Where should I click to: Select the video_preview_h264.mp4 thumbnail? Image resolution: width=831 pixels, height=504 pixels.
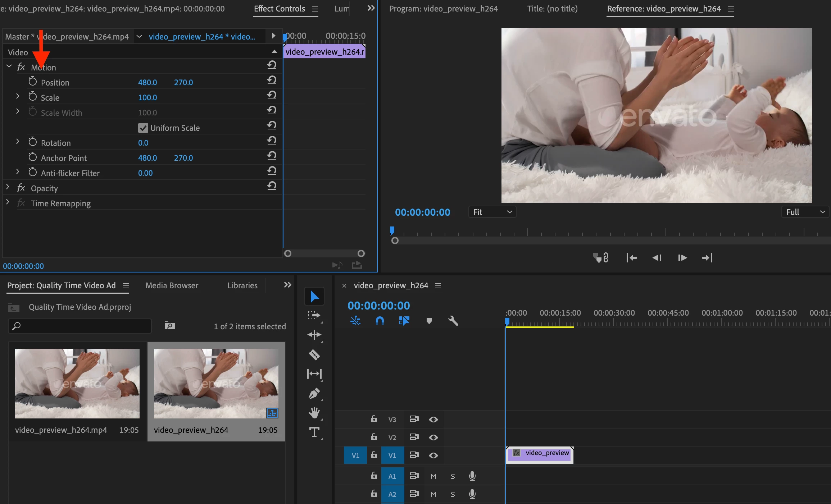77,383
